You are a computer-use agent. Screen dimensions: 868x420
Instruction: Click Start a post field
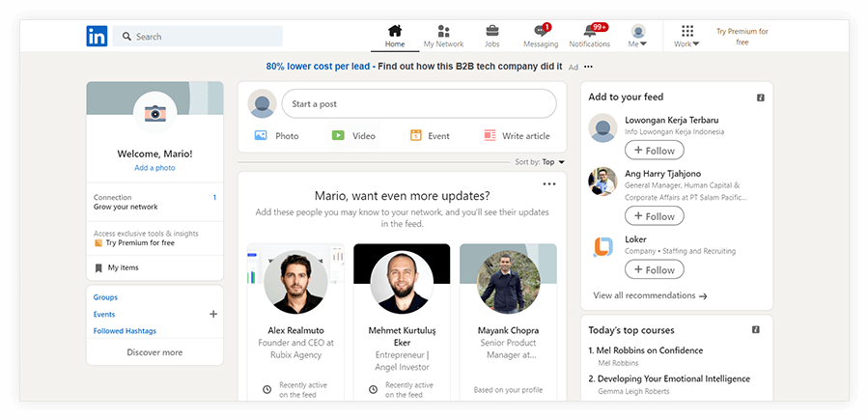(x=419, y=104)
